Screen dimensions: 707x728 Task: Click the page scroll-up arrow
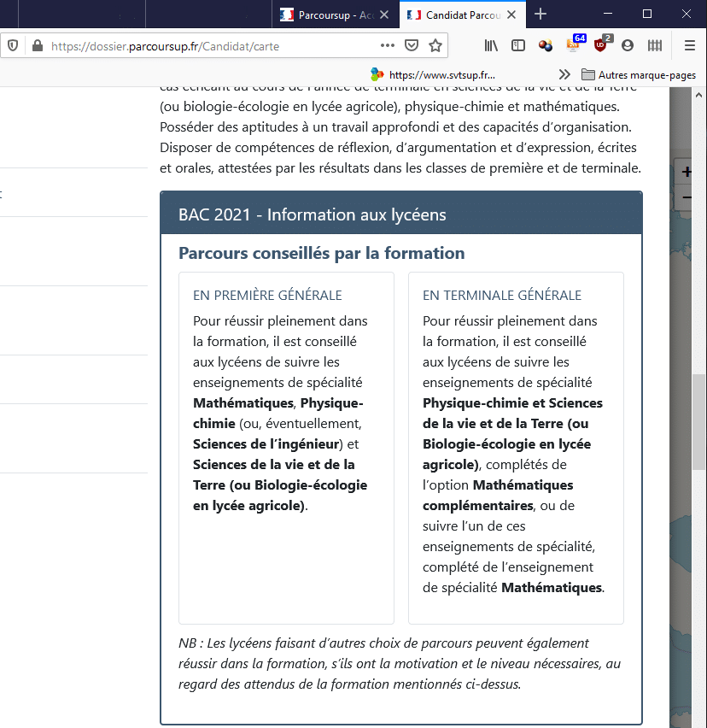(x=698, y=95)
